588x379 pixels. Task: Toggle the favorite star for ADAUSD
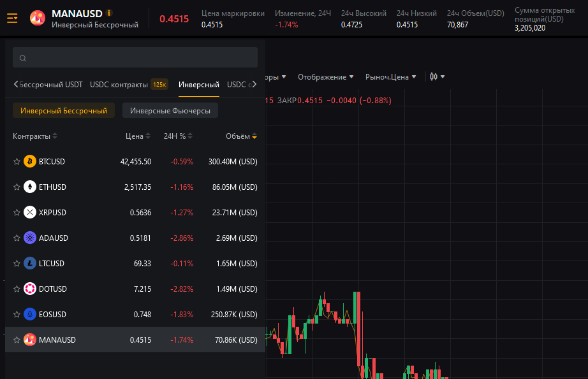(x=17, y=238)
